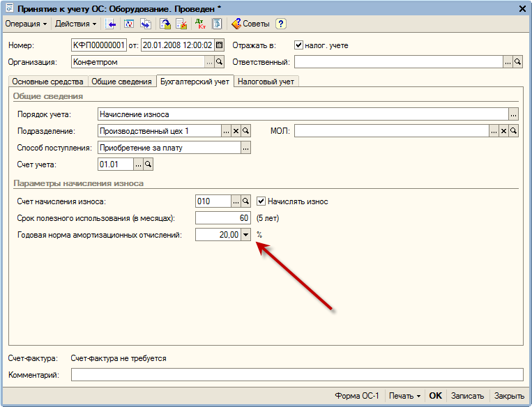Viewport: 532px width, 407px height.
Task: Open the Операция dropdown menu
Action: pos(26,24)
